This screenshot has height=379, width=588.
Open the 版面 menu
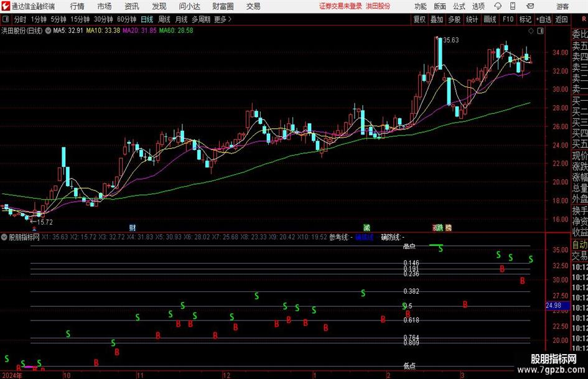(440, 6)
